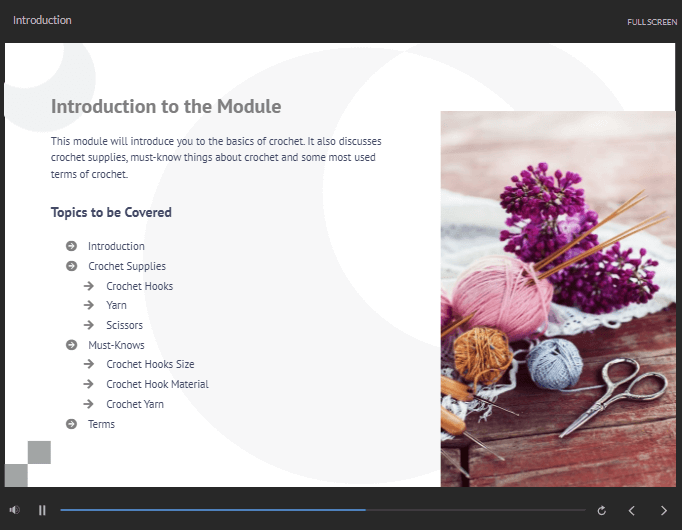Viewport: 682px width, 530px height.
Task: Click the 'Introduction' header title
Action: [x=42, y=20]
